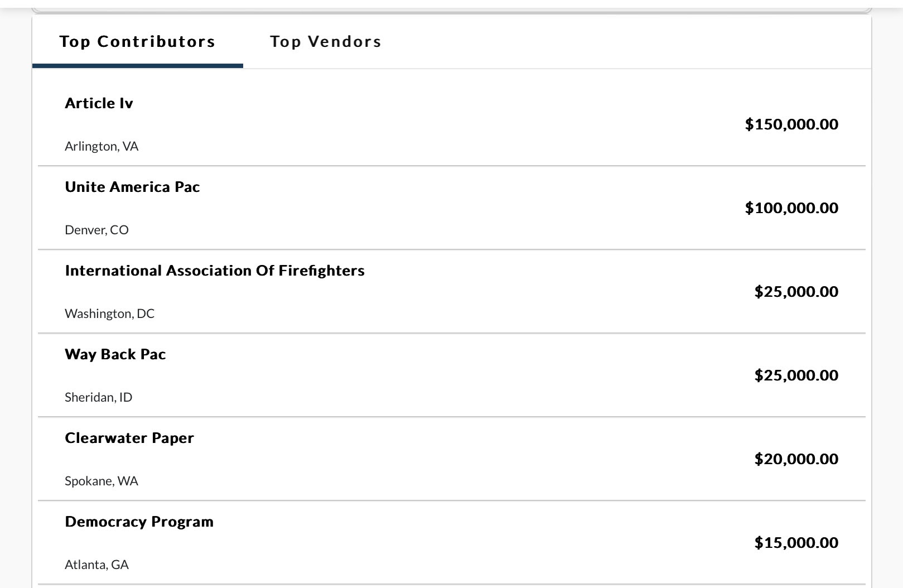Select the $25,000.00 Firefighters contribution amount
The width and height of the screenshot is (903, 588).
(796, 291)
